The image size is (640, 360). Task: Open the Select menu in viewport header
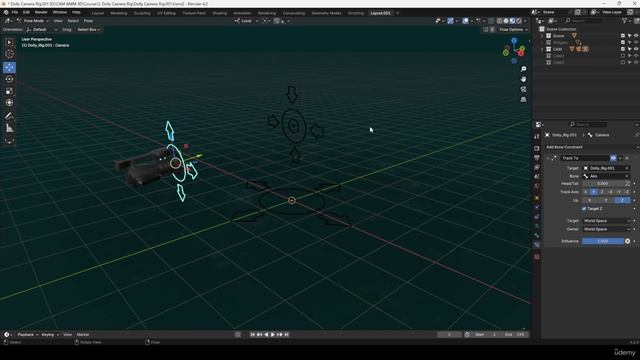pos(73,21)
